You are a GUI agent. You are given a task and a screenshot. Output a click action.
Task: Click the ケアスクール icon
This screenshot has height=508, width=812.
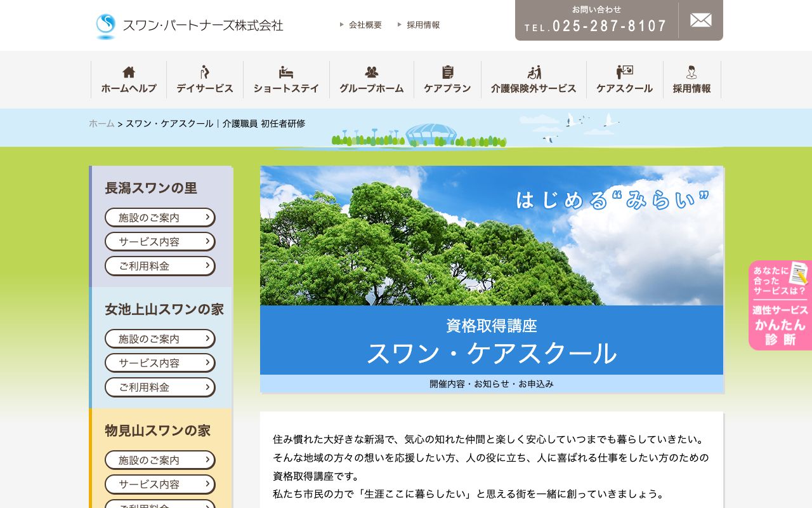tap(624, 71)
